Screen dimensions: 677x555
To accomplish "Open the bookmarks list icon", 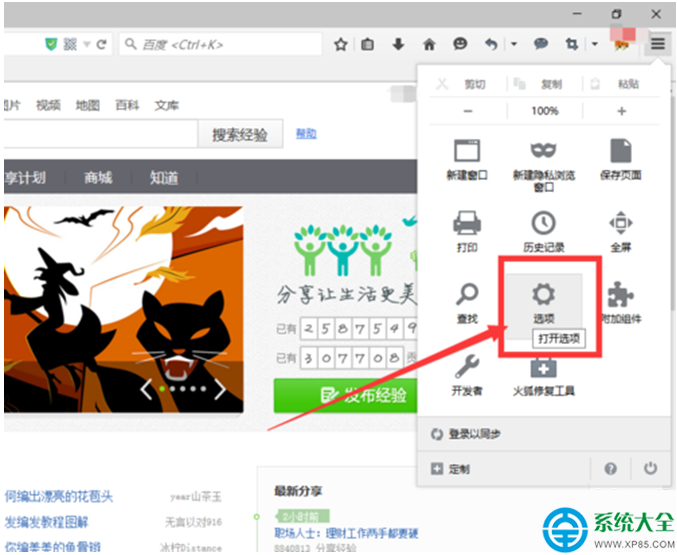I will click(x=367, y=44).
